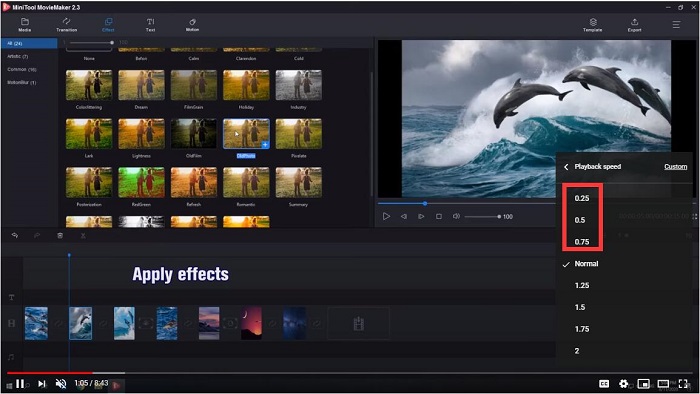This screenshot has height=394, width=700.
Task: Toggle the preview volume speaker icon
Action: tap(456, 216)
